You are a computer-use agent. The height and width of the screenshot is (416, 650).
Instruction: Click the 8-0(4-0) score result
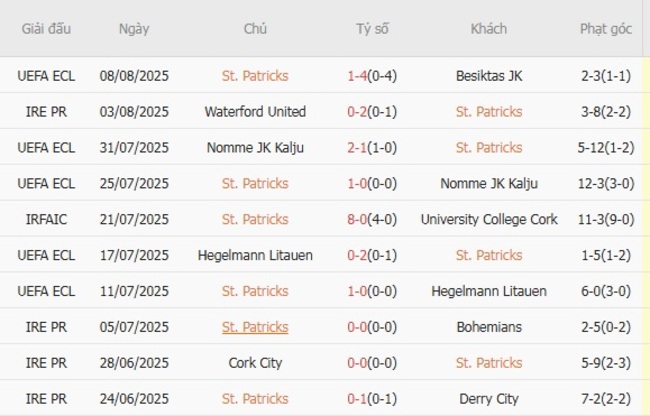click(372, 219)
